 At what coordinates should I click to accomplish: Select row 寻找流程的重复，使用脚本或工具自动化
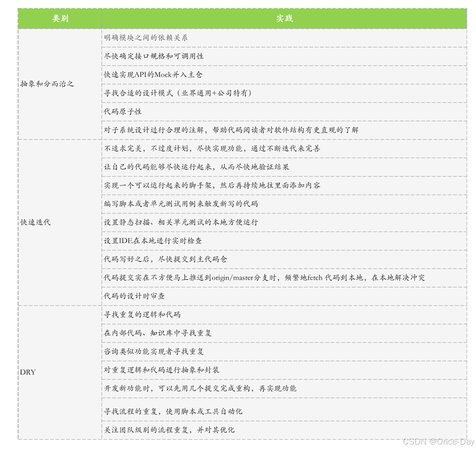tap(284, 409)
